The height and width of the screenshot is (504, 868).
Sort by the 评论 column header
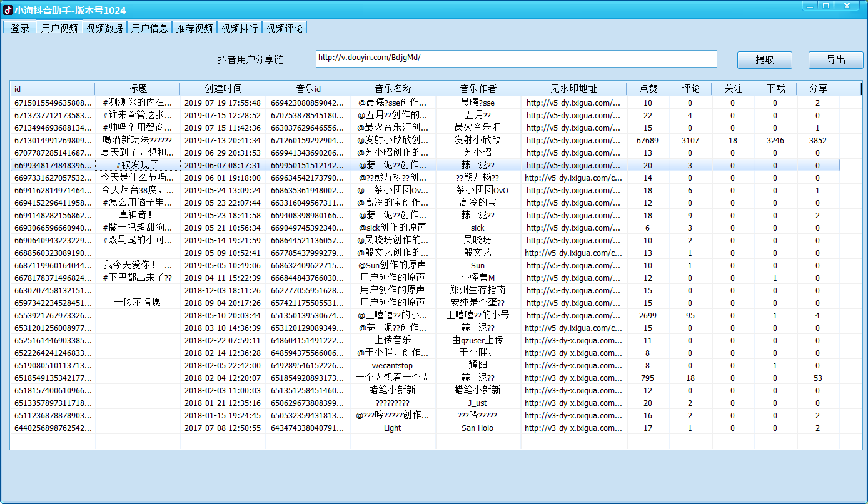tap(691, 89)
